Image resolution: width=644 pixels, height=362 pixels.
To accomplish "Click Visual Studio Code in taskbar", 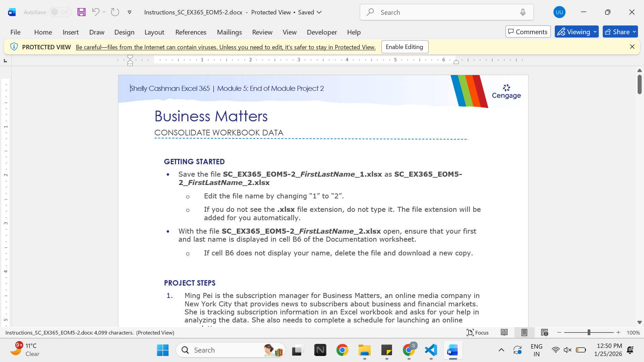I will click(x=431, y=350).
